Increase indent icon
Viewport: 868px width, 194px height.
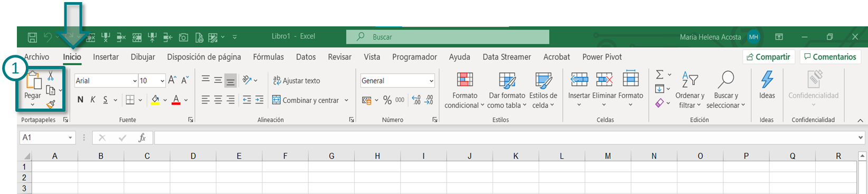[x=259, y=100]
